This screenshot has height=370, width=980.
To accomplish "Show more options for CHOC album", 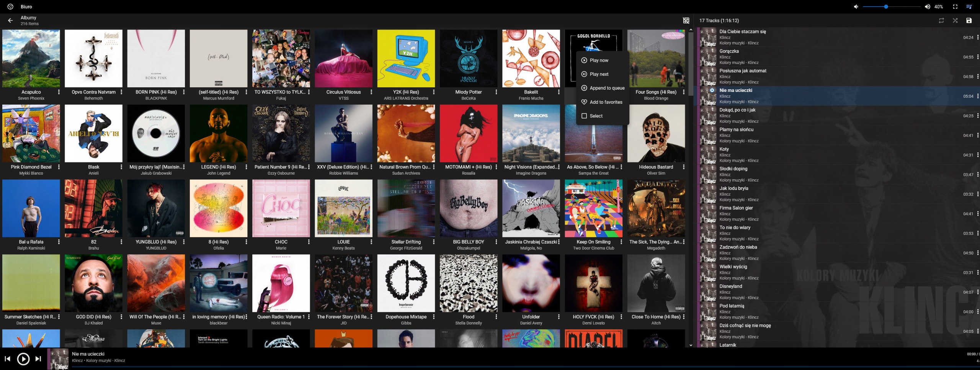I will 309,242.
